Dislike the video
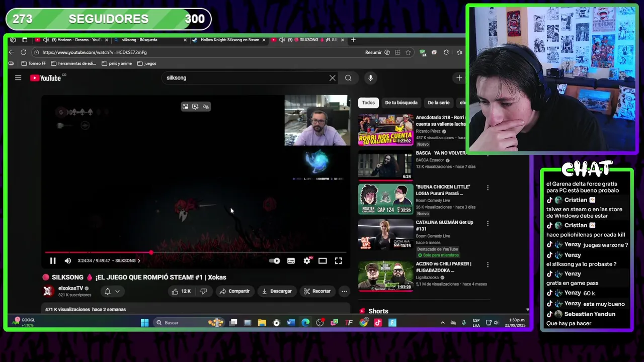644x362 pixels. tap(204, 291)
